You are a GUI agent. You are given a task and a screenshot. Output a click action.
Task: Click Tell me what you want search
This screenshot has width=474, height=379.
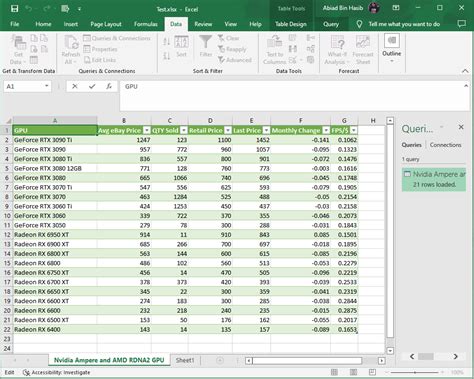[404, 24]
